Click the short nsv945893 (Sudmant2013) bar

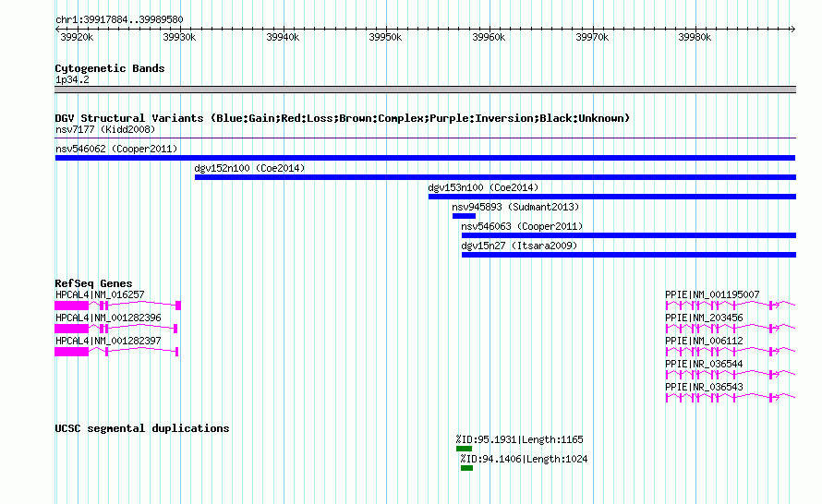464,216
